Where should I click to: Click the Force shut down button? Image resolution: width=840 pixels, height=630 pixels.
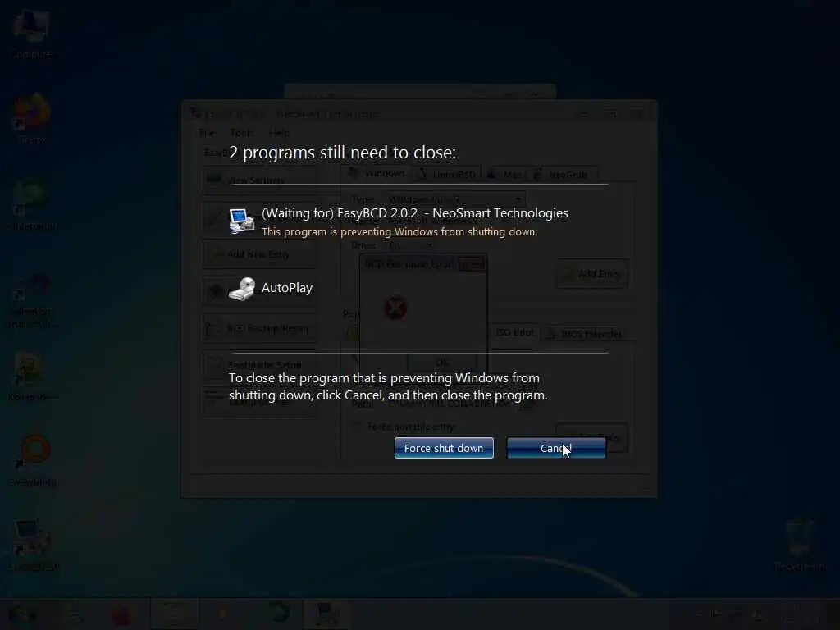(444, 448)
